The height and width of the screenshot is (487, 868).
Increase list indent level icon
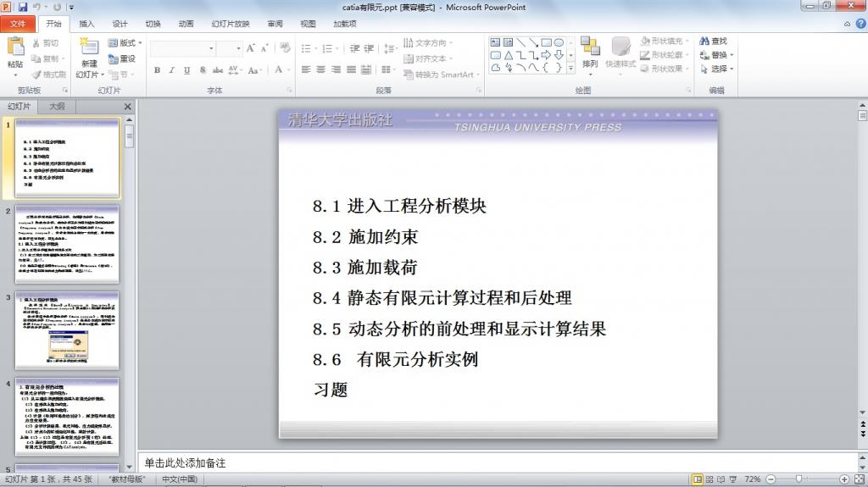point(369,49)
